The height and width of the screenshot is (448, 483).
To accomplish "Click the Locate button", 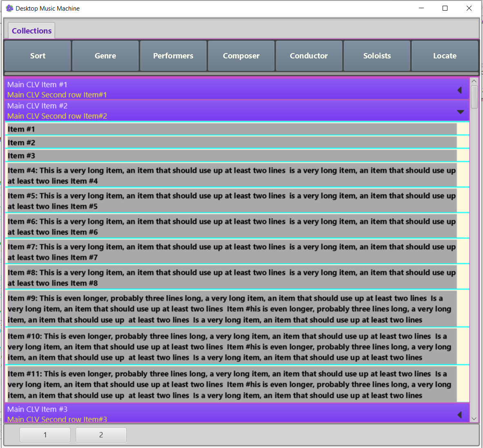I will pos(445,56).
